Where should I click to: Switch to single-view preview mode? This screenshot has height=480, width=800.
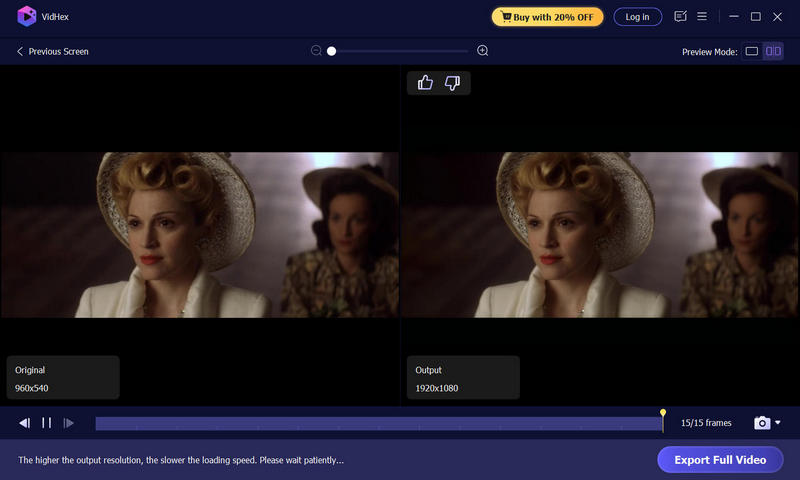(752, 51)
